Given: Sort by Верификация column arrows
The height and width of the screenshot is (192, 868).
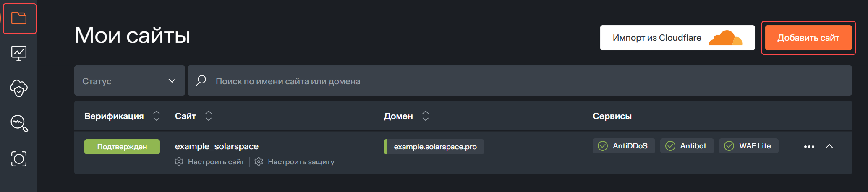Looking at the screenshot, I should pyautogui.click(x=157, y=116).
